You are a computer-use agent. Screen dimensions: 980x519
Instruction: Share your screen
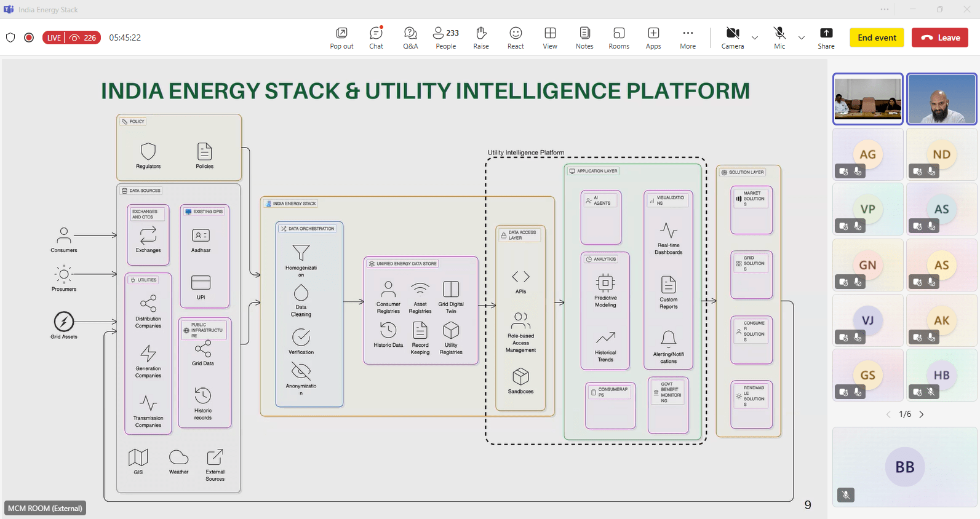tap(826, 38)
